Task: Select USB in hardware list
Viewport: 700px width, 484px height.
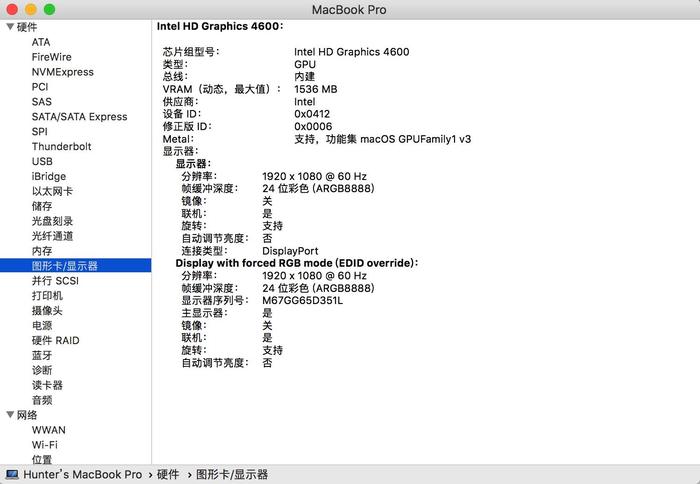Action: 42,161
